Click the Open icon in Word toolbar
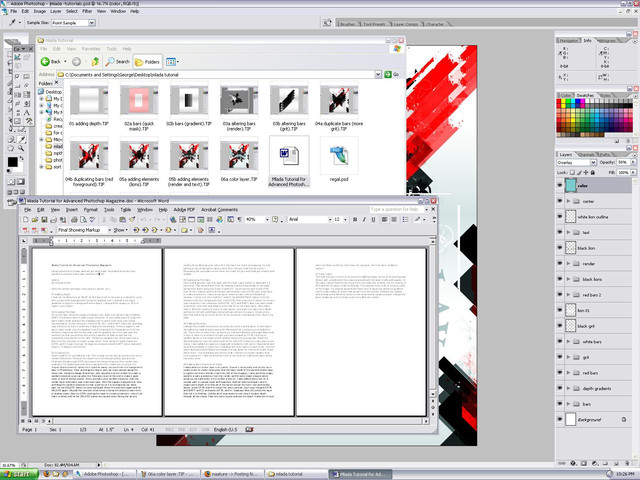This screenshot has height=480, width=640. [35, 220]
